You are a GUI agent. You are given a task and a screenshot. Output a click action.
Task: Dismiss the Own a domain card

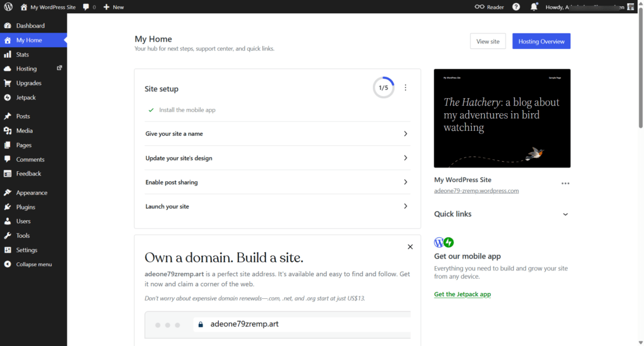coord(410,247)
